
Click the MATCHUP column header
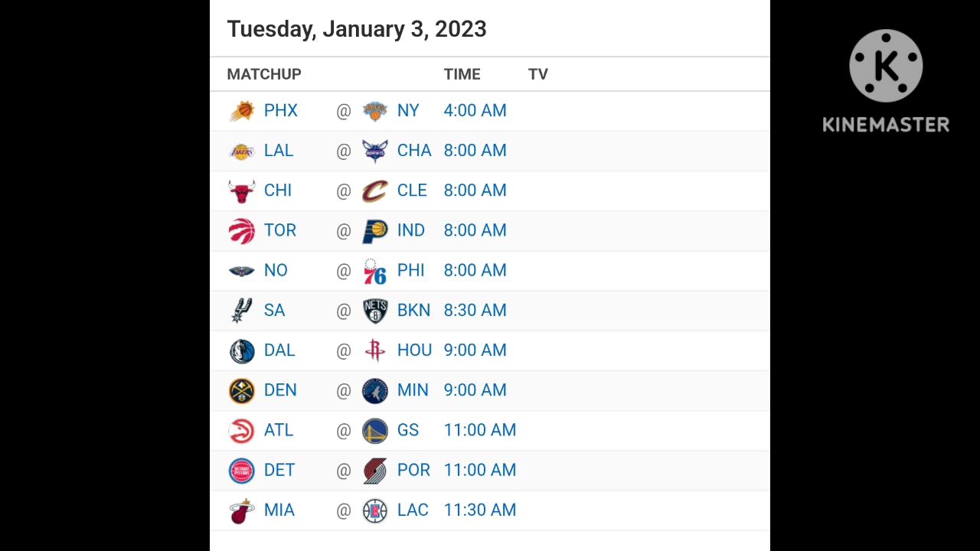[x=264, y=74]
